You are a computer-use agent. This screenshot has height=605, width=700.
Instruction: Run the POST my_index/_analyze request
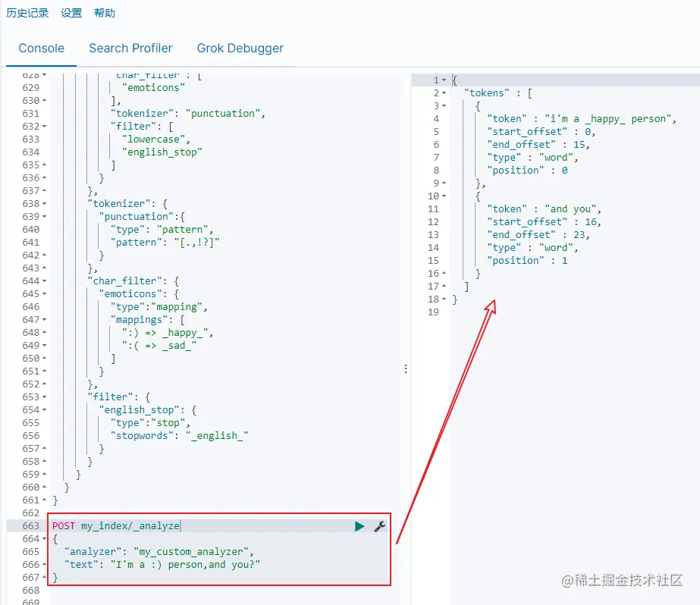click(359, 526)
